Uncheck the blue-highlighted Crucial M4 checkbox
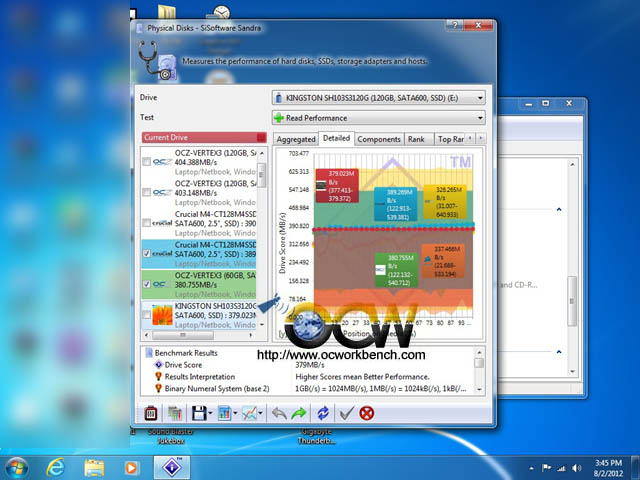640x480 pixels. pyautogui.click(x=147, y=253)
